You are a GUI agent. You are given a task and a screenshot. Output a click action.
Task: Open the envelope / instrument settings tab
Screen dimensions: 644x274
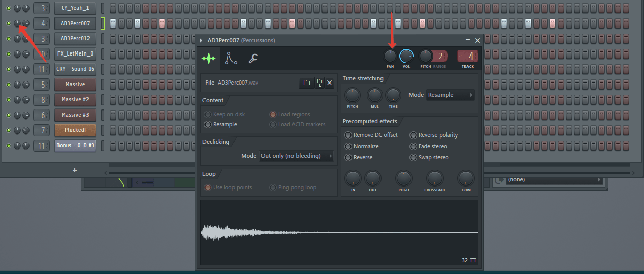pyautogui.click(x=231, y=59)
